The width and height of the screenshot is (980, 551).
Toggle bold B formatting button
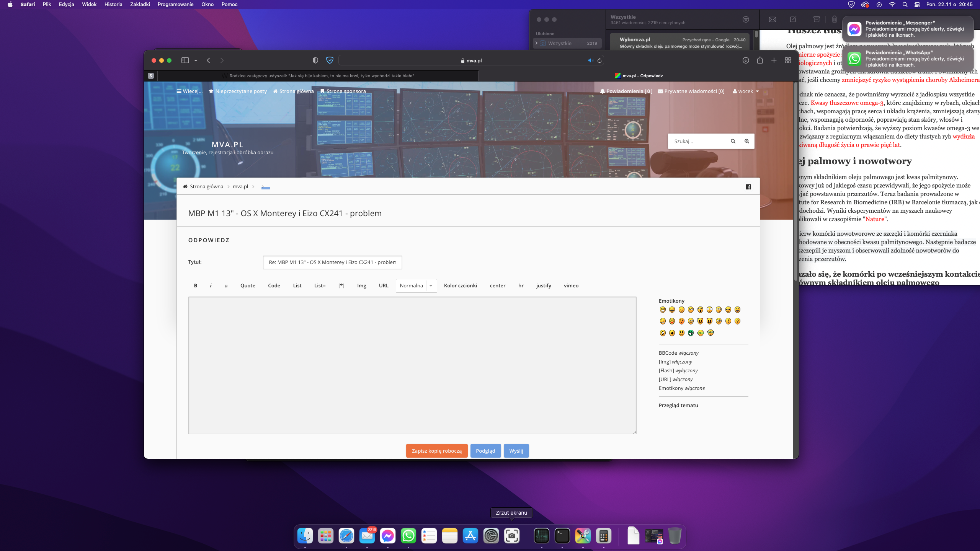point(196,285)
